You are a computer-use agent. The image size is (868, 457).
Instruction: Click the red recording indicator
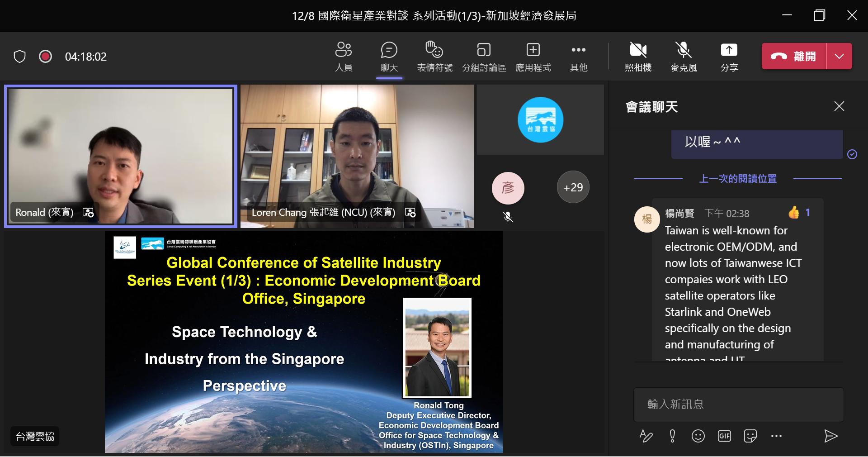45,57
